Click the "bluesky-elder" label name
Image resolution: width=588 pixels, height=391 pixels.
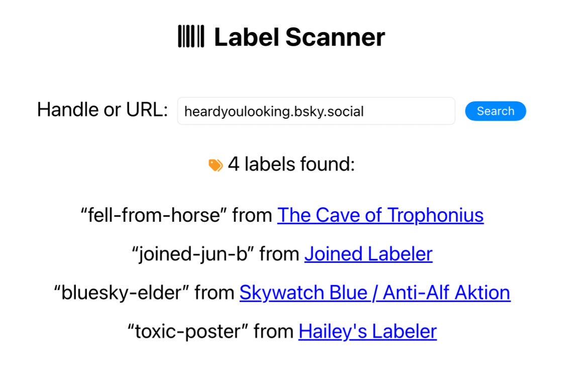[121, 293]
